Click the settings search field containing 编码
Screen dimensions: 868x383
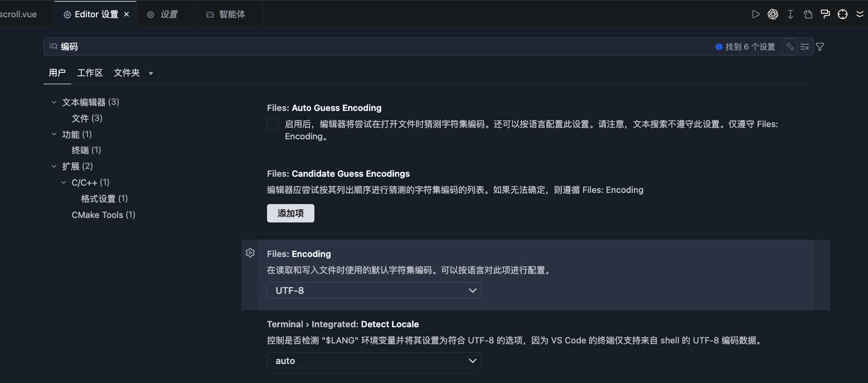tap(379, 47)
